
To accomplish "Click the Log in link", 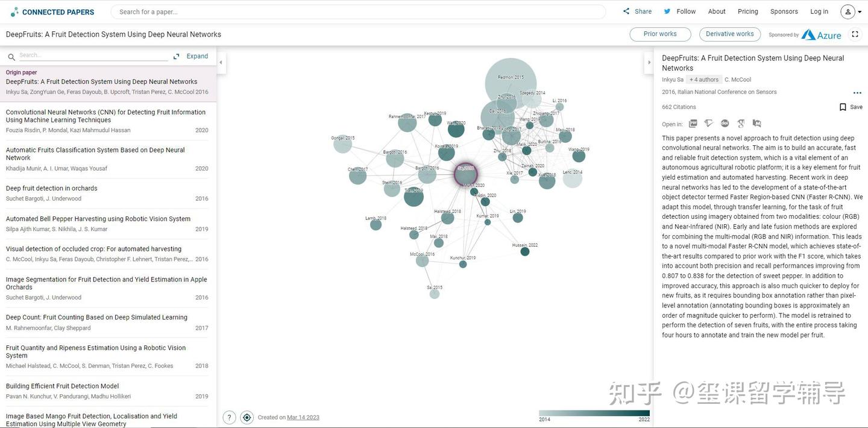I will click(x=819, y=11).
